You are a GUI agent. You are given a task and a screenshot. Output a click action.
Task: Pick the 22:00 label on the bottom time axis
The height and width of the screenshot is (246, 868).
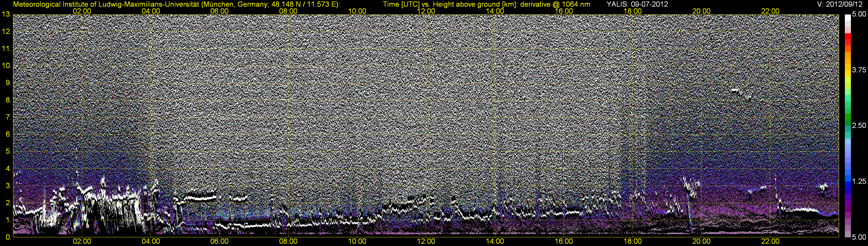[770, 241]
